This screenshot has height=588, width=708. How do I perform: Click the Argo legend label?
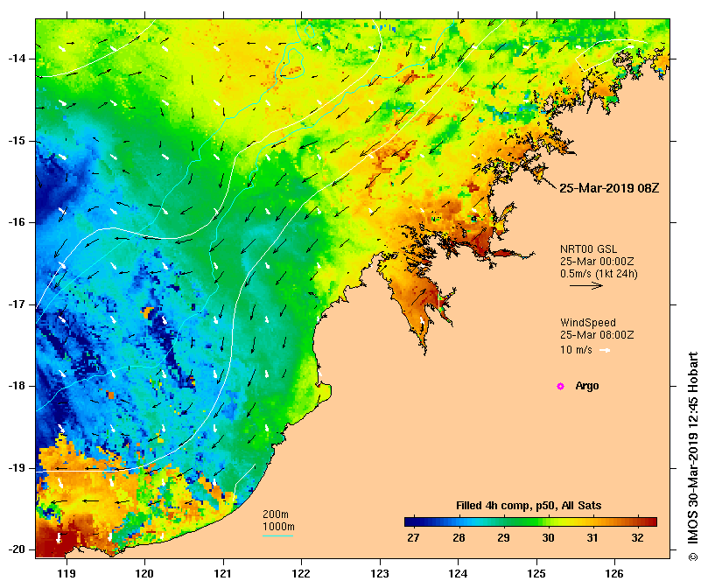(587, 386)
